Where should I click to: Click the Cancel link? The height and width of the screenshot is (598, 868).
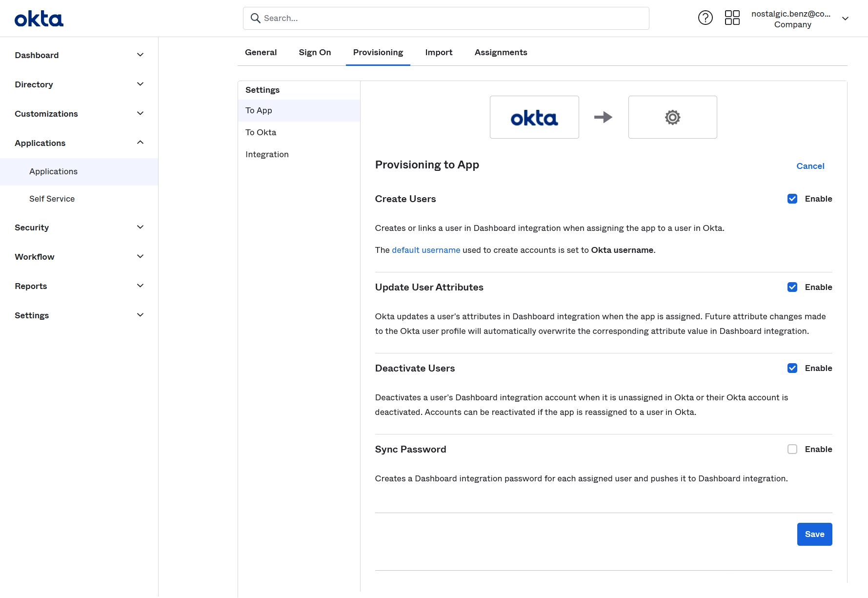click(x=810, y=166)
